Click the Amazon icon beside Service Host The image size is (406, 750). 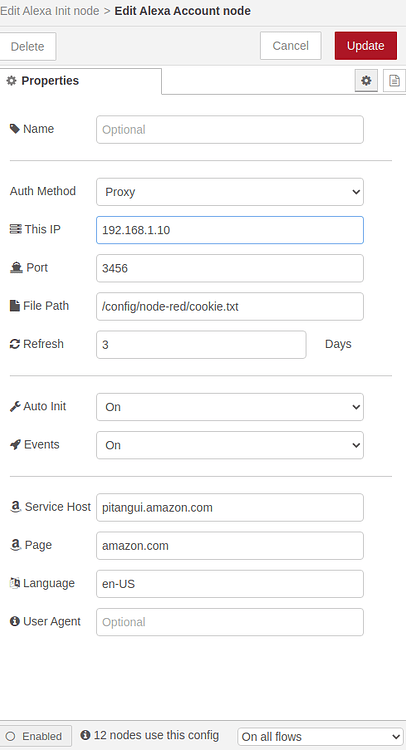(15, 507)
